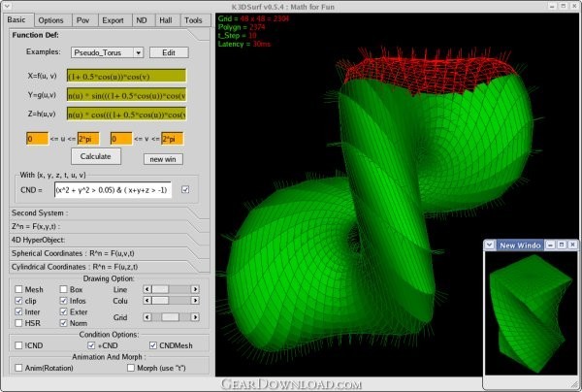Open the Pov tab

pos(82,20)
